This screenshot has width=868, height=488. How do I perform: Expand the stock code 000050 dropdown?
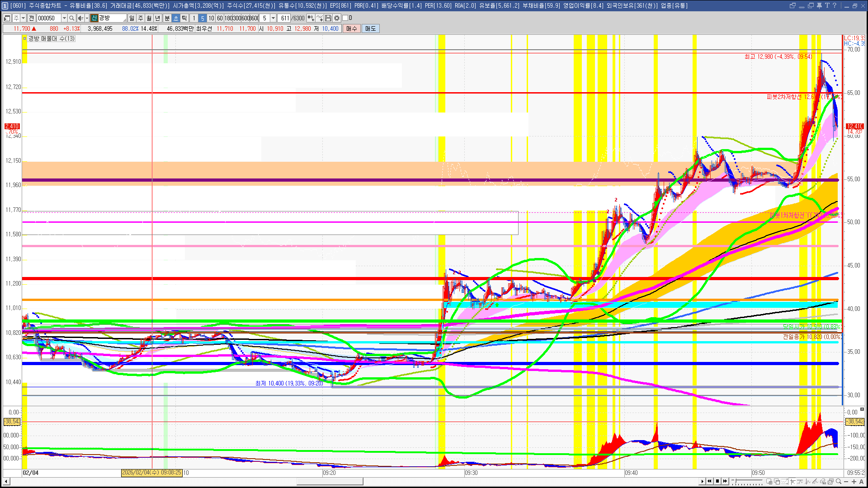(64, 18)
